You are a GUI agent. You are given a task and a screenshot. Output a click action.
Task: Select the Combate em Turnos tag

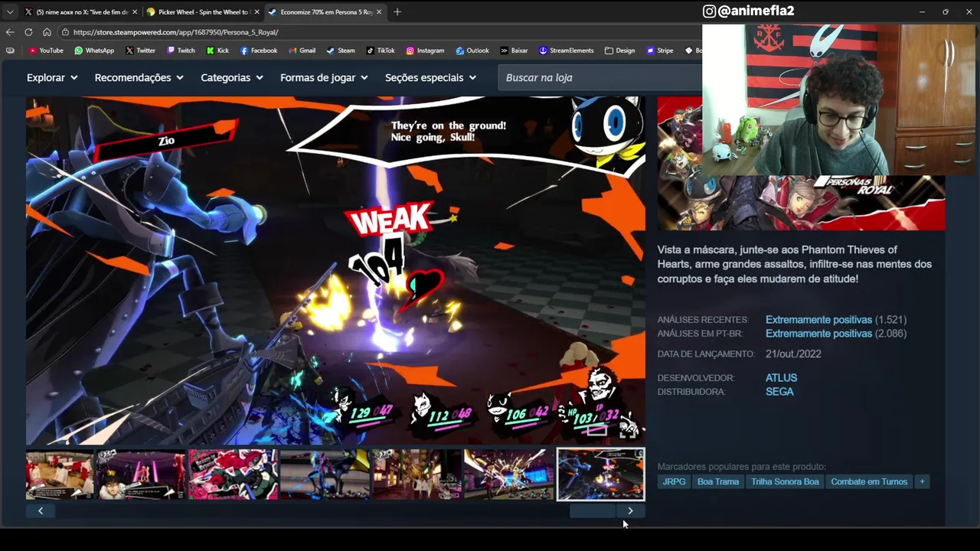tap(869, 481)
